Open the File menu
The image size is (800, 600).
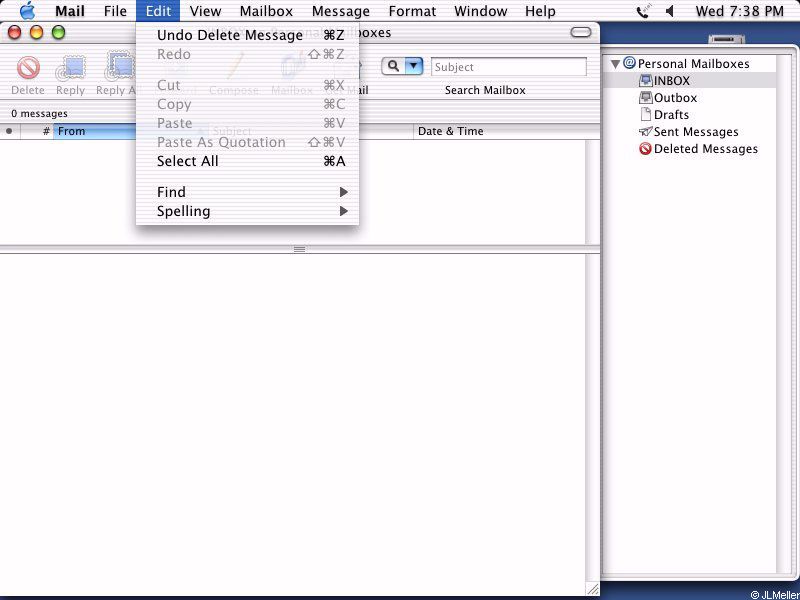115,11
